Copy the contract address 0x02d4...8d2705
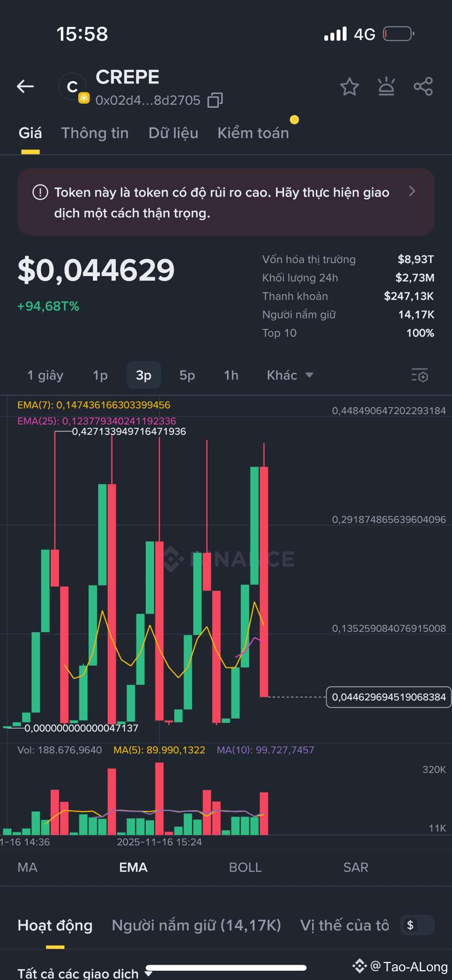Screen dimensions: 452x980 pos(215,100)
